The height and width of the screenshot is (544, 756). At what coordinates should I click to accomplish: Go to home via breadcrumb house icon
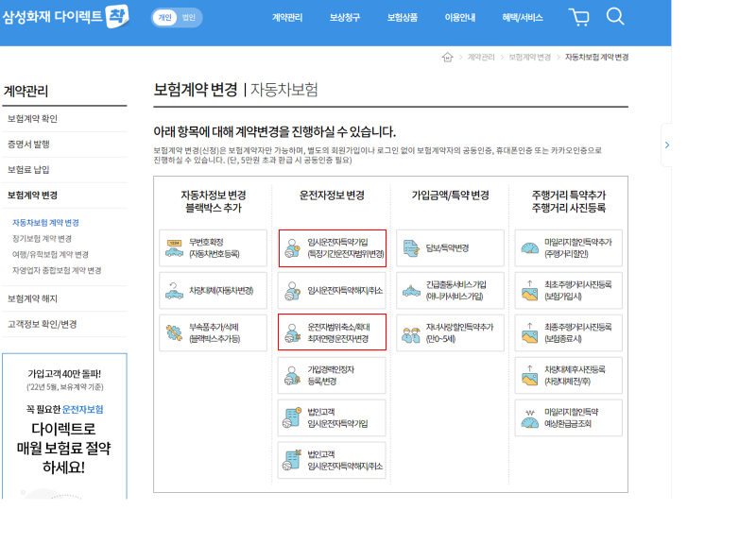(447, 58)
